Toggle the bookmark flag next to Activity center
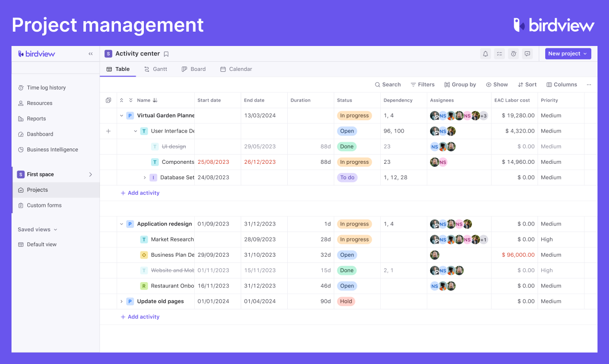Image resolution: width=609 pixels, height=364 pixels. coord(166,54)
